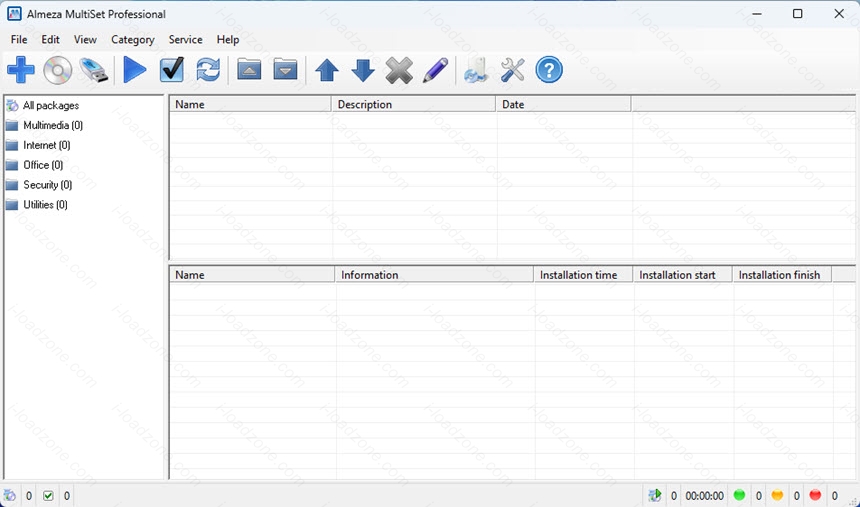Select the Multimedia (0) category
Screen dimensions: 860x507
coord(53,125)
